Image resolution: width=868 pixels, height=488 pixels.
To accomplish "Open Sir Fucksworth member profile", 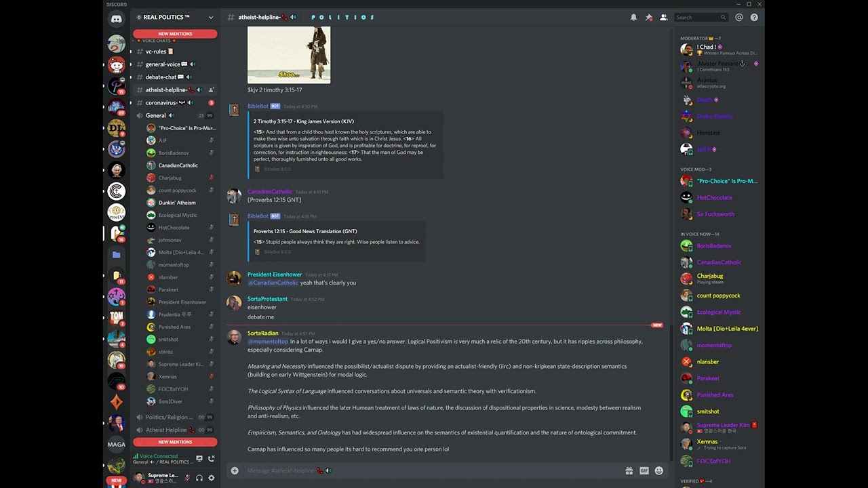I will click(x=719, y=214).
